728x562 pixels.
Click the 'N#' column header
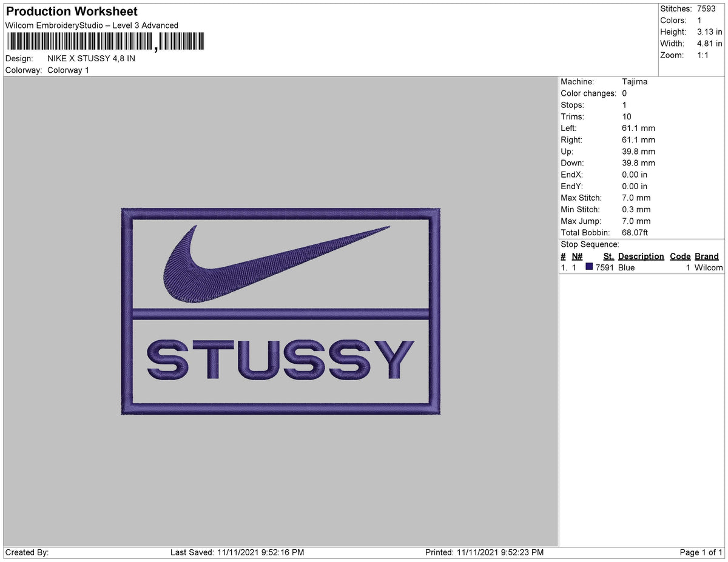[577, 256]
